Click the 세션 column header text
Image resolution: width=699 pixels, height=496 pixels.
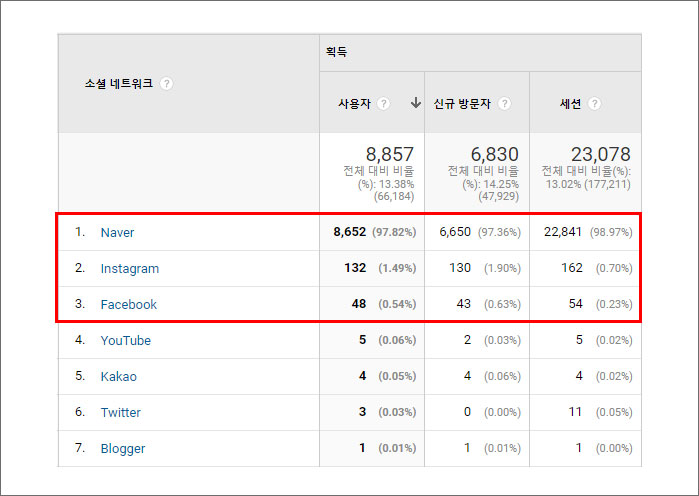570,104
